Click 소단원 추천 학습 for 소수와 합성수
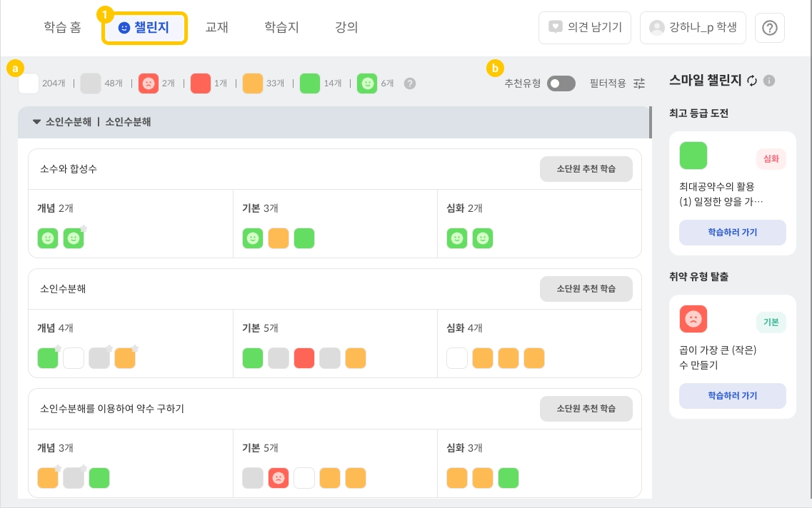812x508 pixels. (586, 169)
